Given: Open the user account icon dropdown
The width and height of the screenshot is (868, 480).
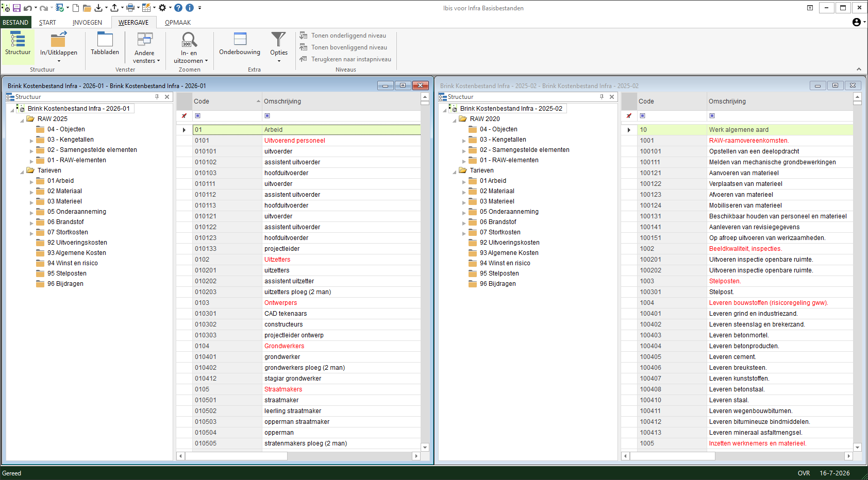Looking at the screenshot, I should pyautogui.click(x=859, y=22).
